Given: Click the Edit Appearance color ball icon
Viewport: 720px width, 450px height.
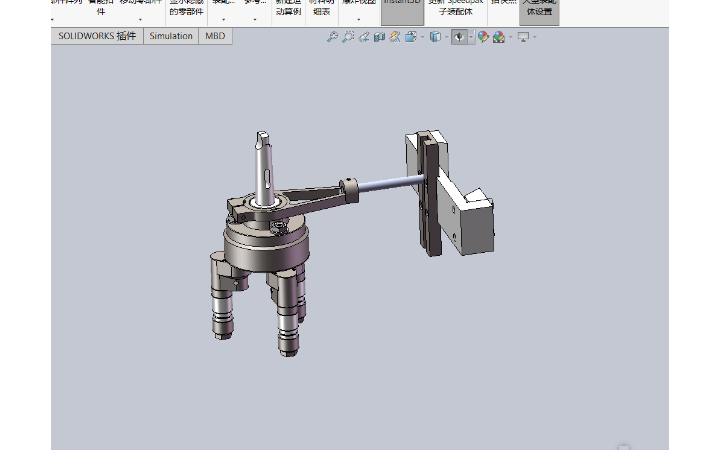Looking at the screenshot, I should click(x=483, y=37).
